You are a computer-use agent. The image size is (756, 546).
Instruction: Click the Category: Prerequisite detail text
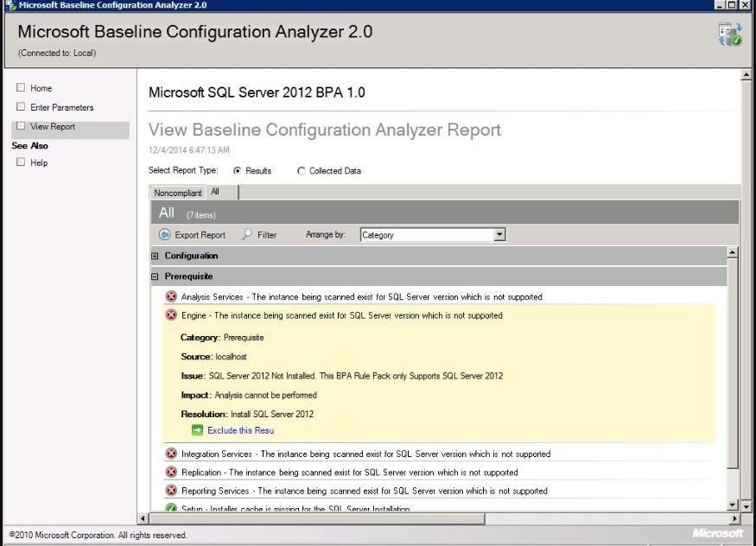[222, 337]
